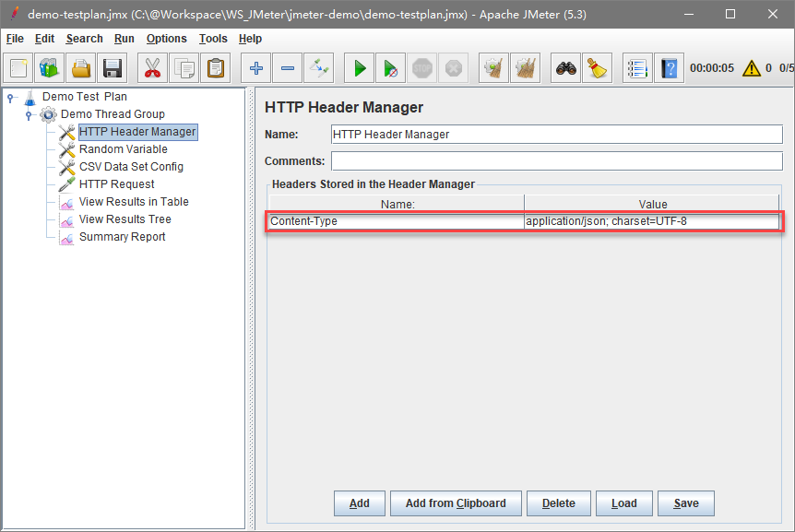Click the Open file folder icon
The width and height of the screenshot is (795, 532).
tap(80, 68)
